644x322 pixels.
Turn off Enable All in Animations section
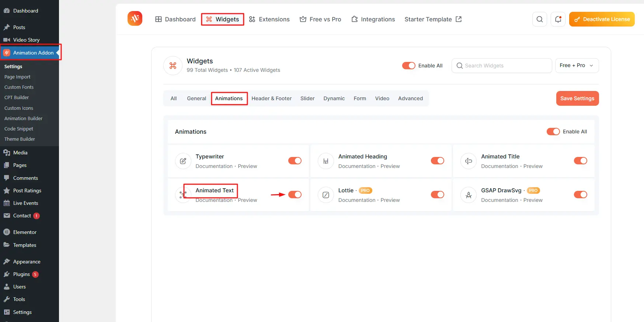[x=553, y=132]
